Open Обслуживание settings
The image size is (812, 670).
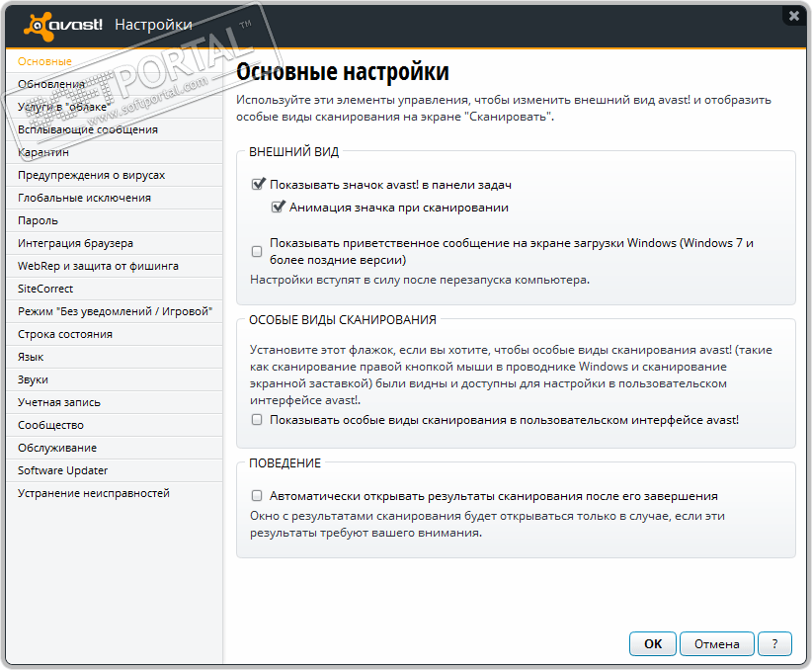[115, 449]
